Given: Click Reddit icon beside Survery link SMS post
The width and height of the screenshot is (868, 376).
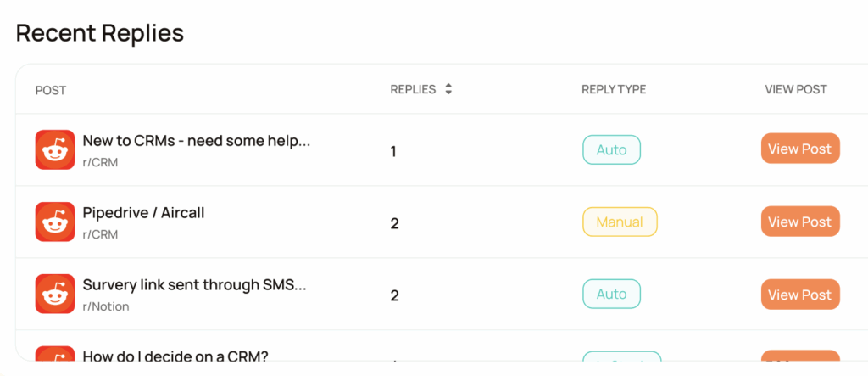Looking at the screenshot, I should tap(55, 294).
